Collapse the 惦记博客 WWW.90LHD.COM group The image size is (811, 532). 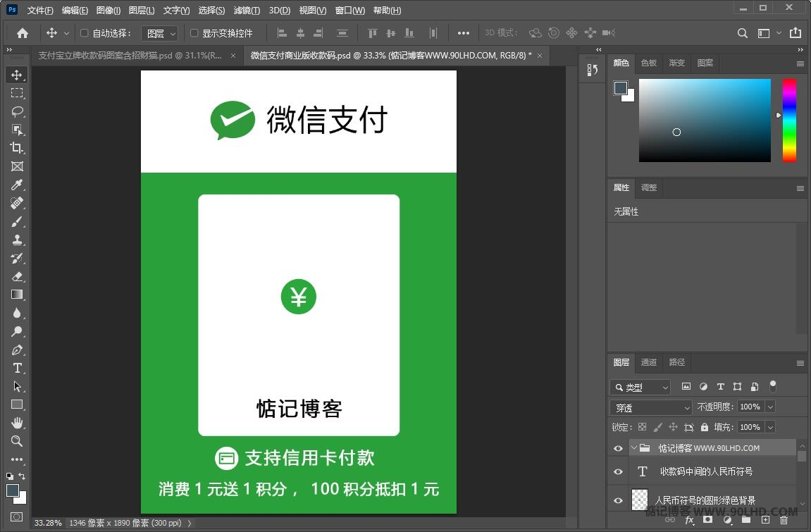coord(633,447)
